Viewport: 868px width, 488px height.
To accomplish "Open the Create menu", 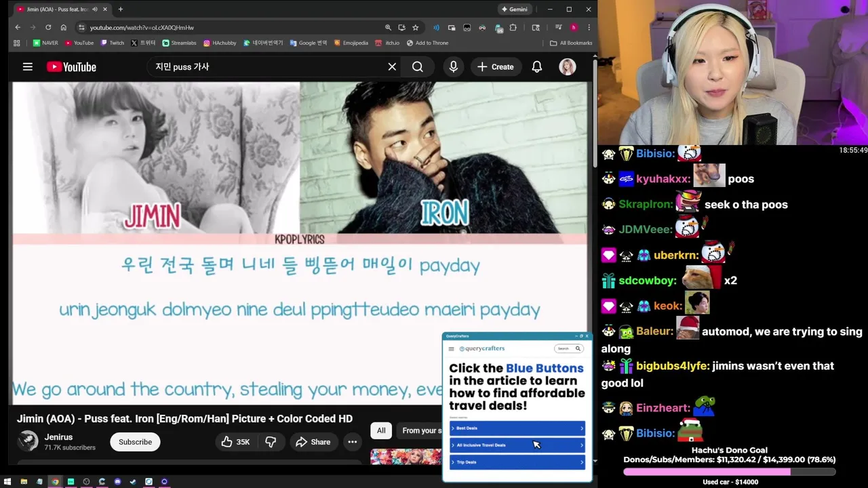I will tap(496, 66).
